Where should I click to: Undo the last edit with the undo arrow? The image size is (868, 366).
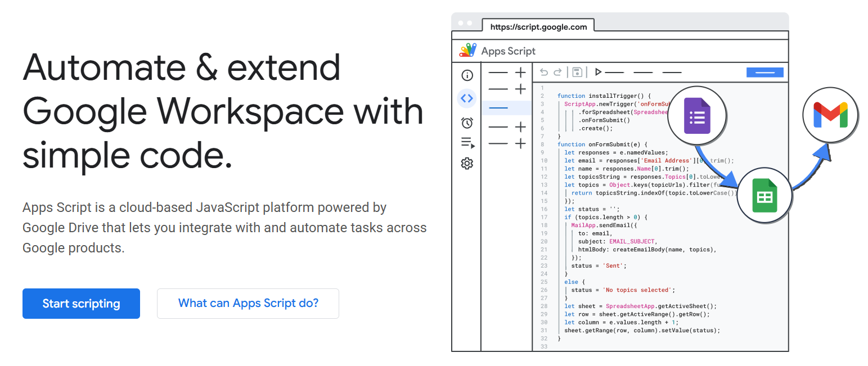[x=543, y=72]
